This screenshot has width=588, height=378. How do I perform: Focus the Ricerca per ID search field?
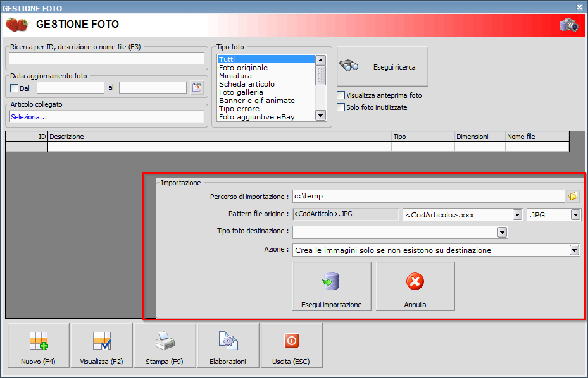pyautogui.click(x=106, y=58)
